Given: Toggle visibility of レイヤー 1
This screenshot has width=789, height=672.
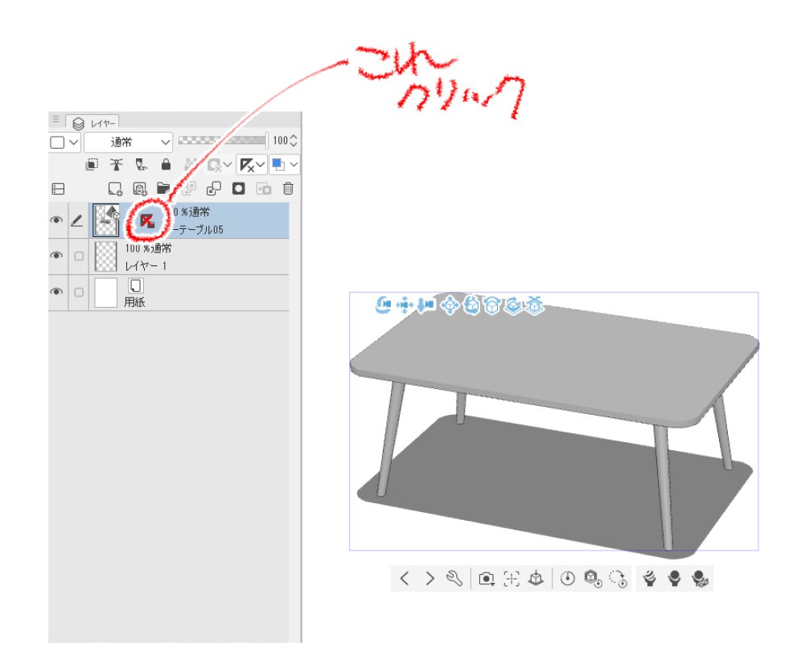Looking at the screenshot, I should pos(58,255).
